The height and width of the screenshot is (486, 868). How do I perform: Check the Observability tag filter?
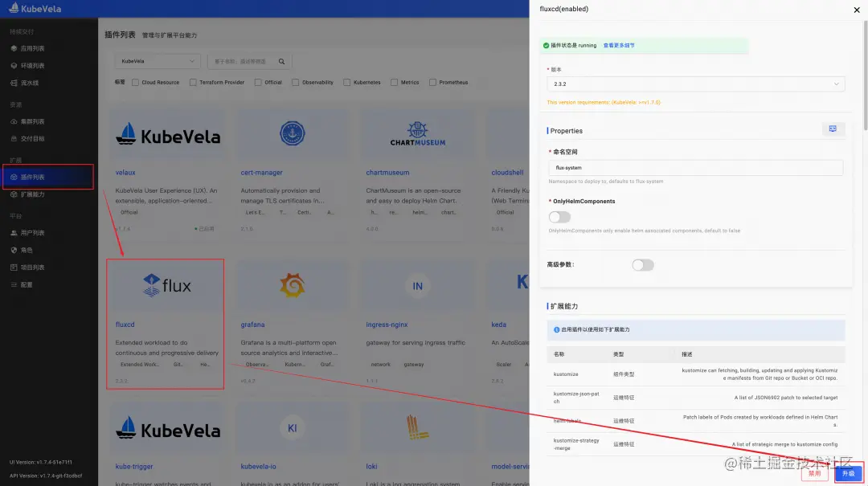coord(296,83)
